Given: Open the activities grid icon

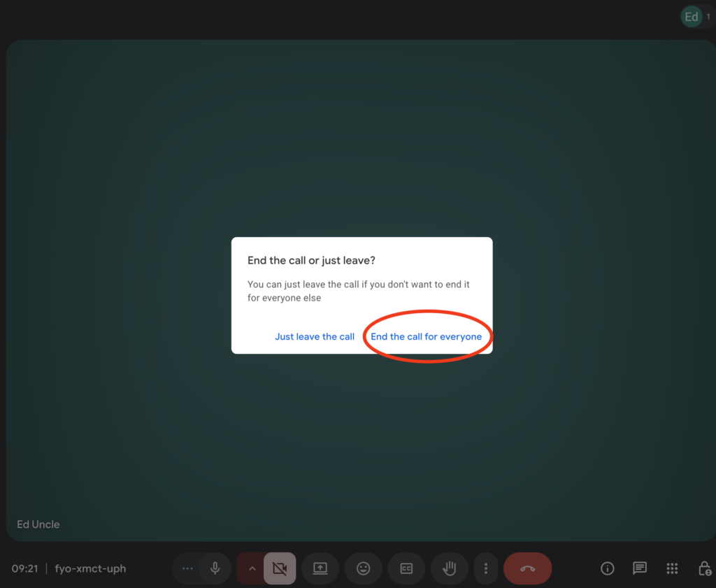Looking at the screenshot, I should 673,568.
